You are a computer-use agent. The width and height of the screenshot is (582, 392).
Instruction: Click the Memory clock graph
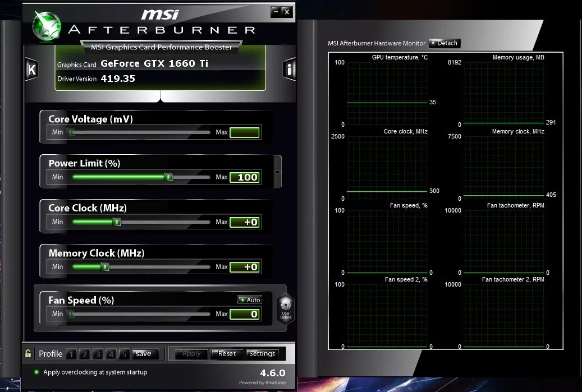[x=503, y=168]
